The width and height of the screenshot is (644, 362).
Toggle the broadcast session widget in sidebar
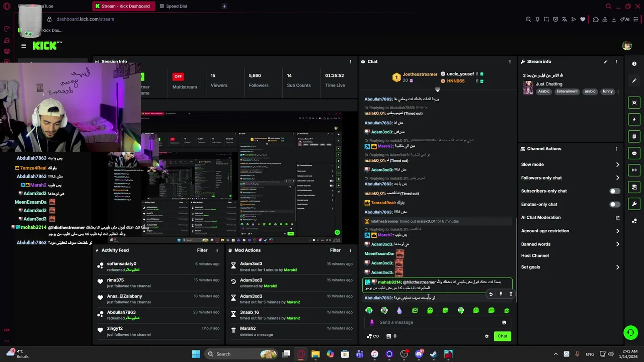click(634, 170)
